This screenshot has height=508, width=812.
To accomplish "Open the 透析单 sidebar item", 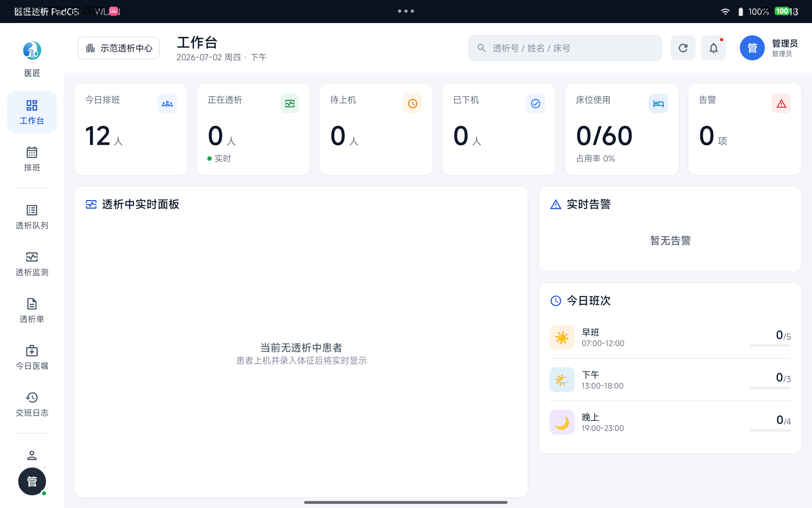I will [x=32, y=311].
